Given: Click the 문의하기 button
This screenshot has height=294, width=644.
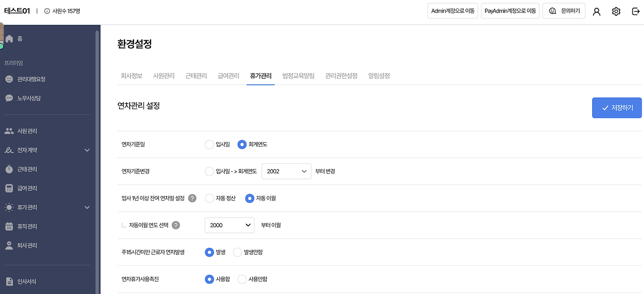Looking at the screenshot, I should 564,11.
